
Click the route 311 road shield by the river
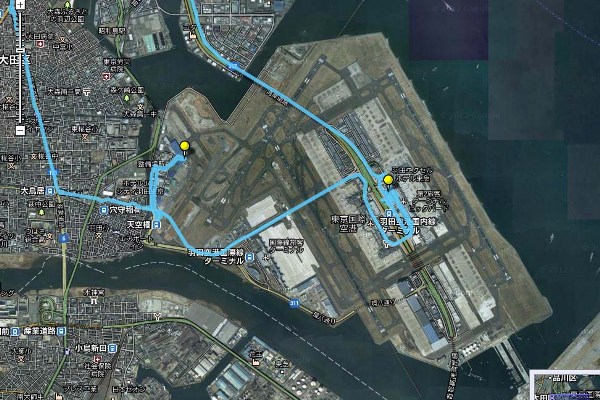click(x=294, y=304)
